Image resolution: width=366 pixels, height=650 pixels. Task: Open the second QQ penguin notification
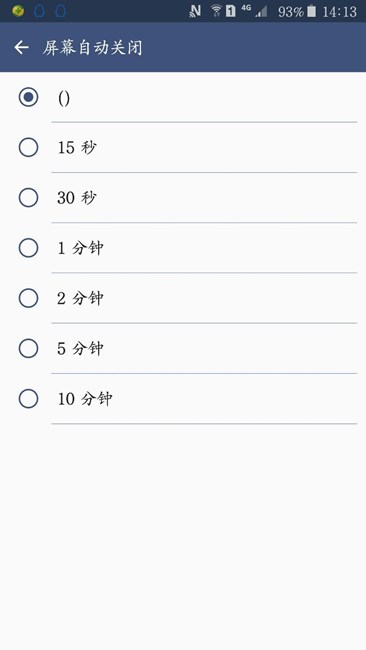61,11
